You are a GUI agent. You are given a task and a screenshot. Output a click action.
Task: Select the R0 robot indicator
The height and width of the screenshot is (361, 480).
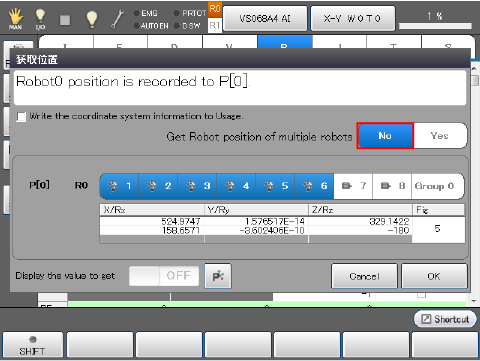point(215,9)
